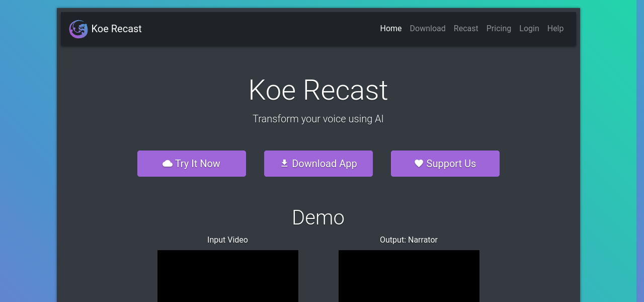Viewport: 644px width, 302px height.
Task: Go to Home in the navigation bar
Action: point(390,29)
